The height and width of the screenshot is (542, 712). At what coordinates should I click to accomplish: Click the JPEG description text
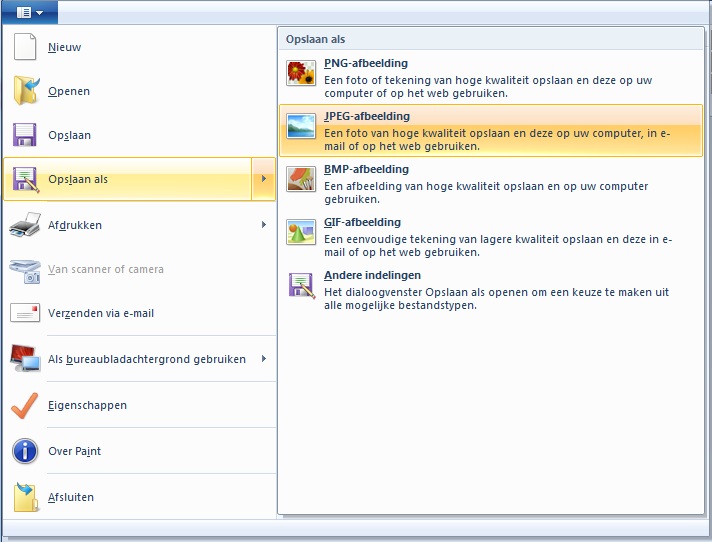pyautogui.click(x=497, y=140)
